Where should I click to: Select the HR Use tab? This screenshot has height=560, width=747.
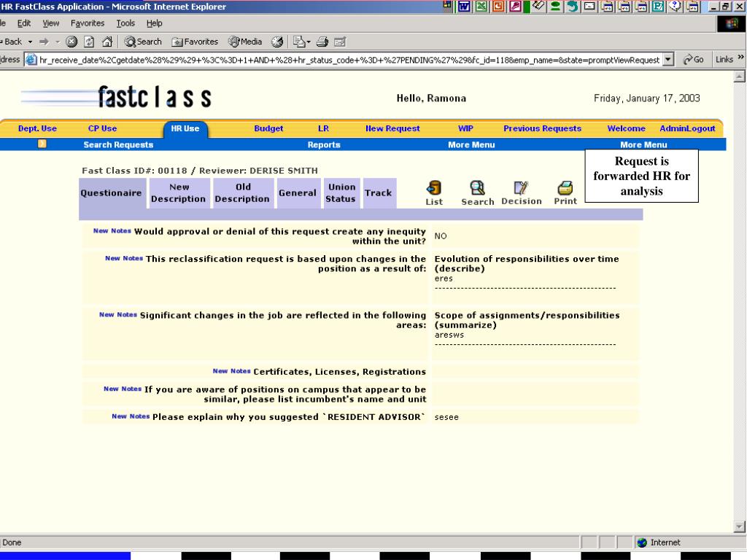185,128
